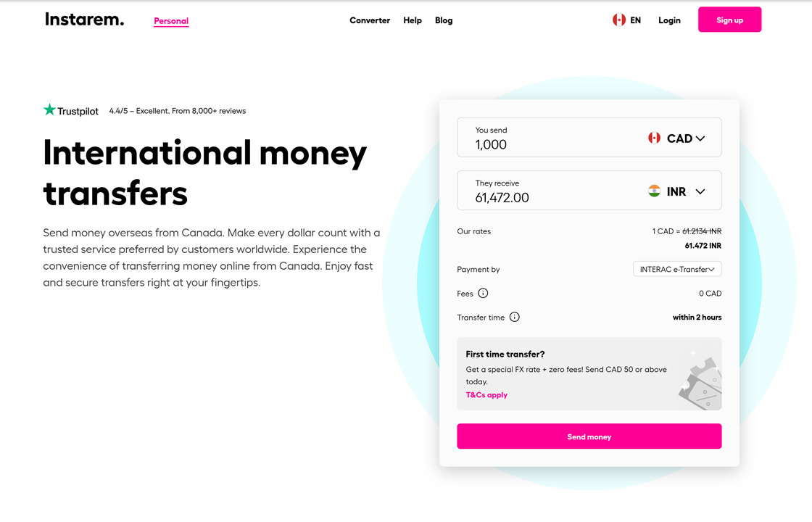Click the pink Sign up button

(729, 20)
